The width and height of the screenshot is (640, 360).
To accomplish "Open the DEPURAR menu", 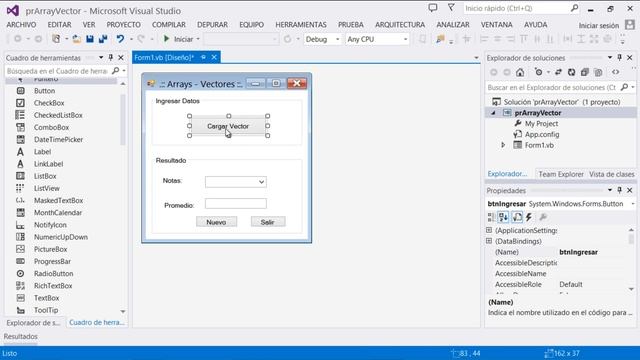I will click(x=212, y=25).
